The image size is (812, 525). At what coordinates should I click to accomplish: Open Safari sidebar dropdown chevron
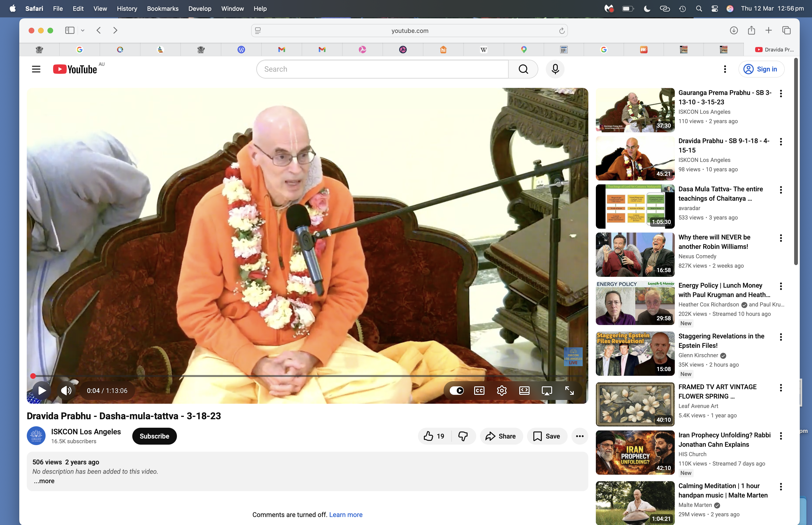(x=82, y=31)
